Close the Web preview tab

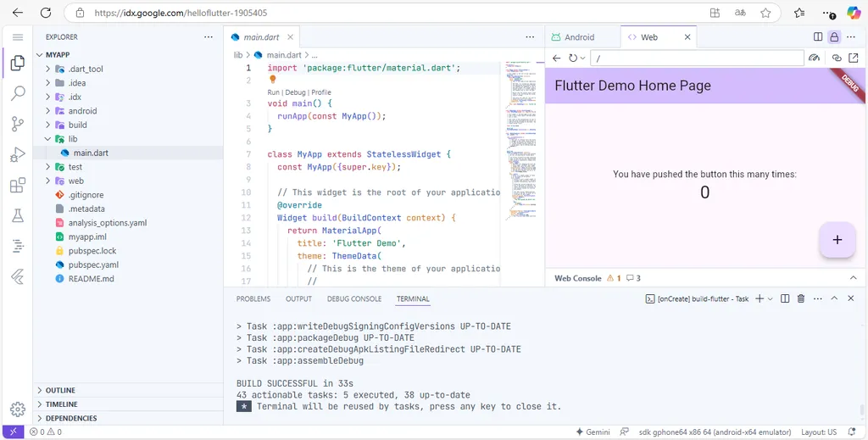687,37
